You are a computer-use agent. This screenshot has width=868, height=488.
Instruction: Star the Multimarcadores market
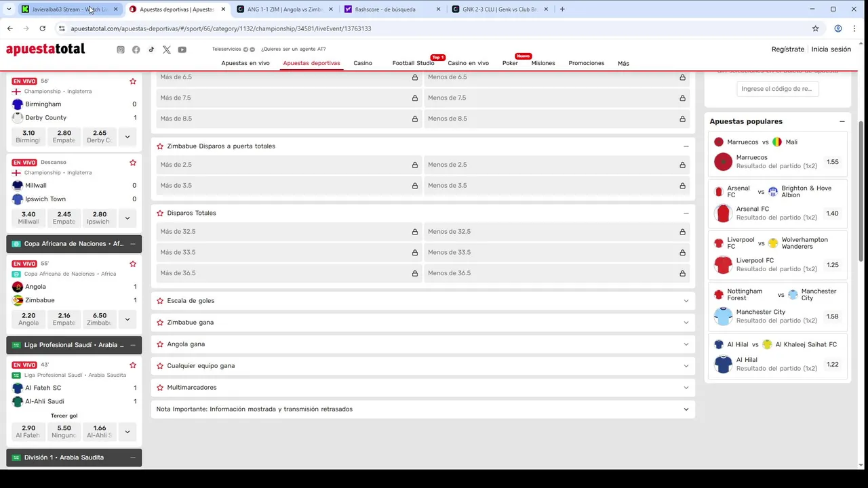click(160, 388)
